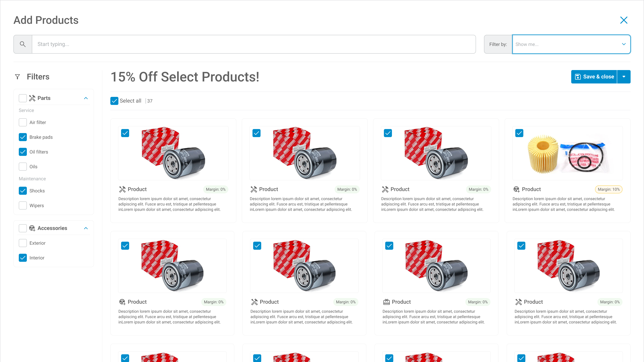The height and width of the screenshot is (362, 644).
Task: Click the Margin: 10% badge
Action: tap(608, 189)
